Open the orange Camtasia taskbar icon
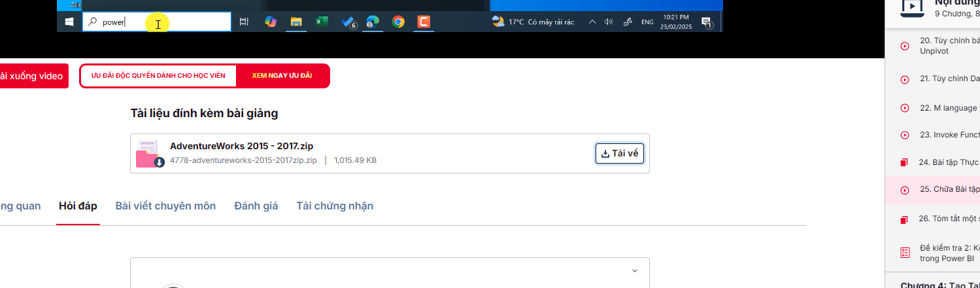This screenshot has width=980, height=288. [424, 22]
